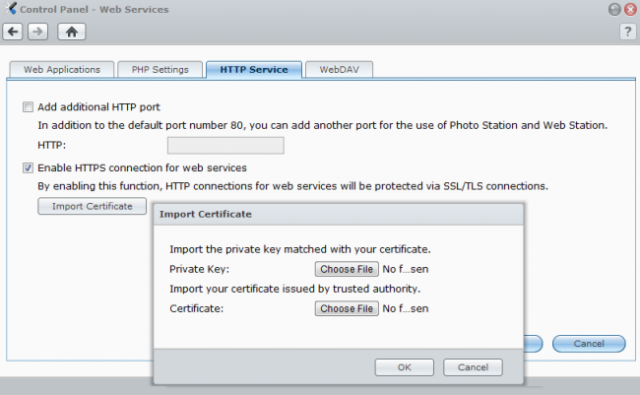Choose File for Private Key
This screenshot has width=640, height=395.
[x=347, y=269]
